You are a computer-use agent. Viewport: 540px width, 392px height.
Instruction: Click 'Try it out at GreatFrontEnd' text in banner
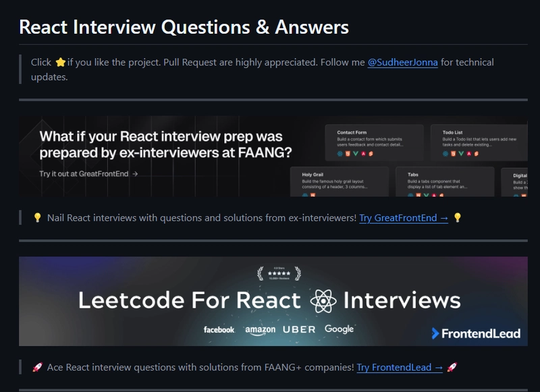point(88,174)
